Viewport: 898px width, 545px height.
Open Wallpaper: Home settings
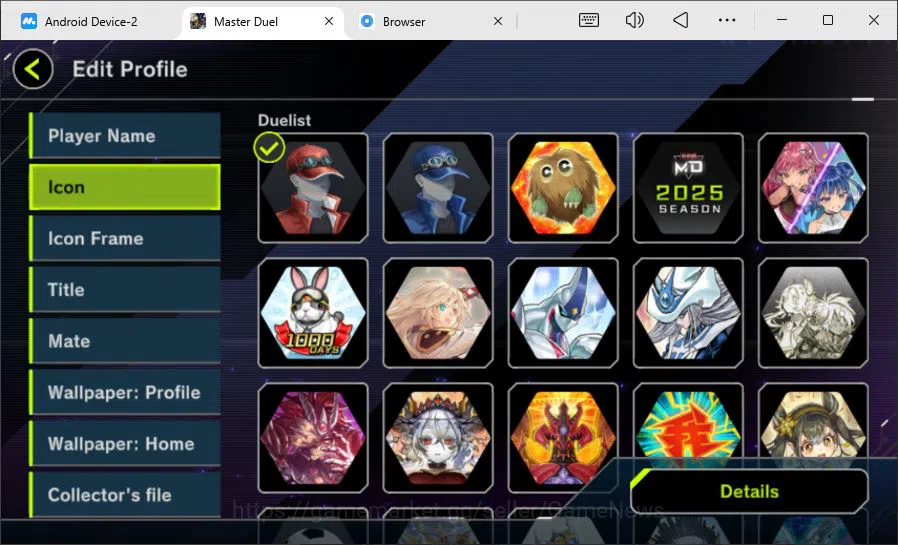pos(125,444)
